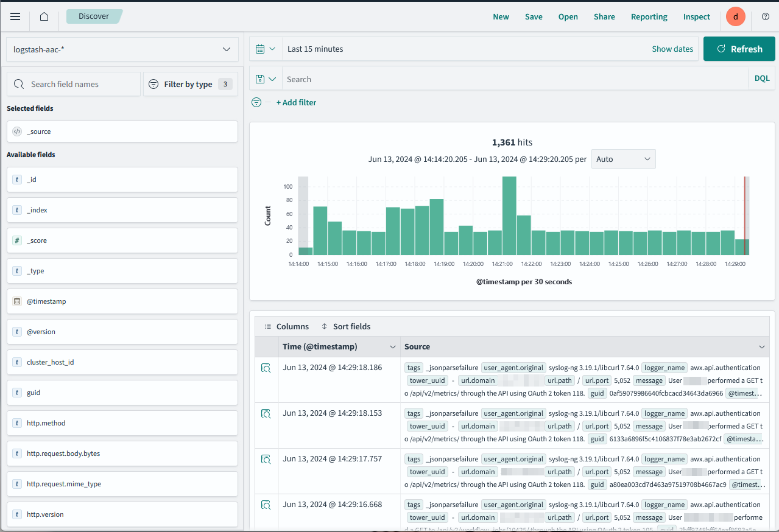Open the Inspect menu item
This screenshot has height=532, width=779.
[x=696, y=16]
